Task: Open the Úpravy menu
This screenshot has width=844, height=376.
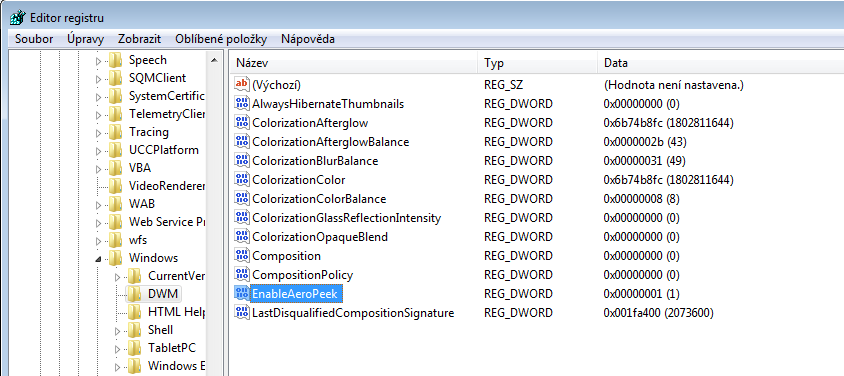Action: [x=86, y=39]
